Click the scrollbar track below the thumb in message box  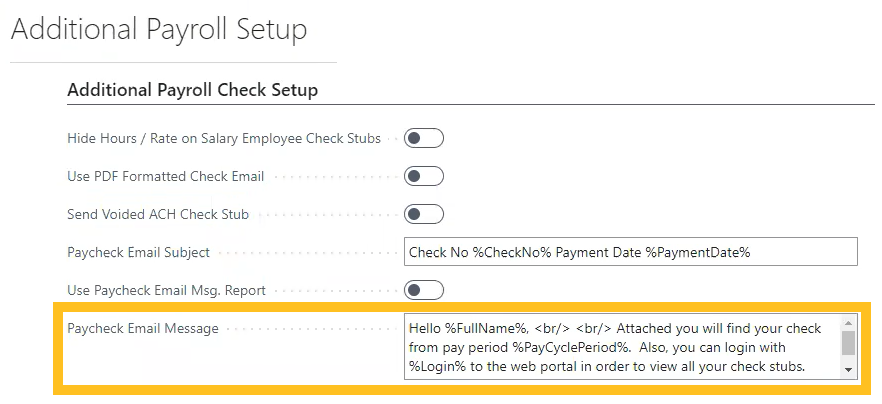tap(848, 361)
